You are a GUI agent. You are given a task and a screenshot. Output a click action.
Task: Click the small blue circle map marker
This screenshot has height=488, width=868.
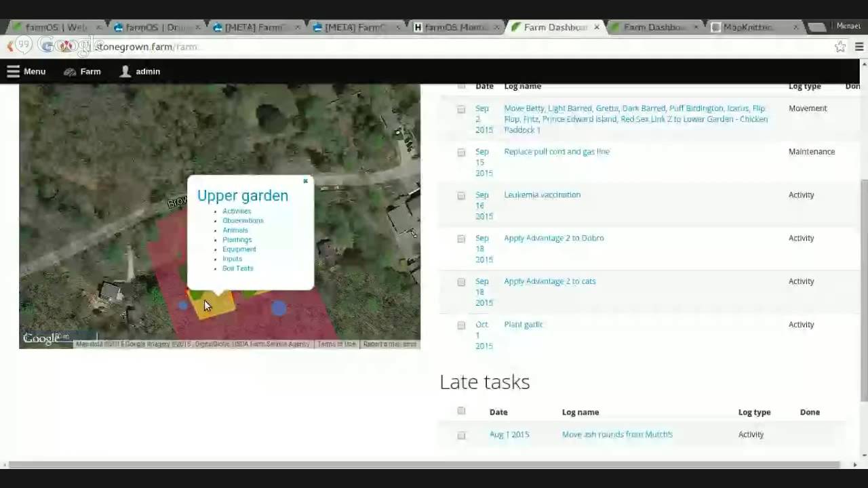coord(182,305)
